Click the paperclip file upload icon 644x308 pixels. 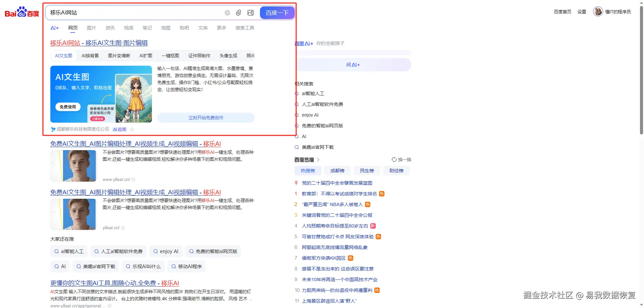pyautogui.click(x=238, y=13)
